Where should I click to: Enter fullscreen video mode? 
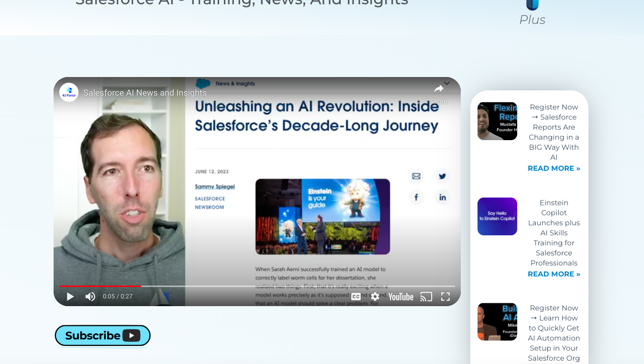click(x=445, y=297)
